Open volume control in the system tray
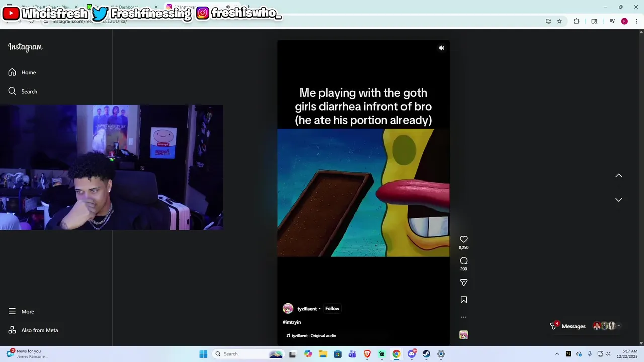 608,354
